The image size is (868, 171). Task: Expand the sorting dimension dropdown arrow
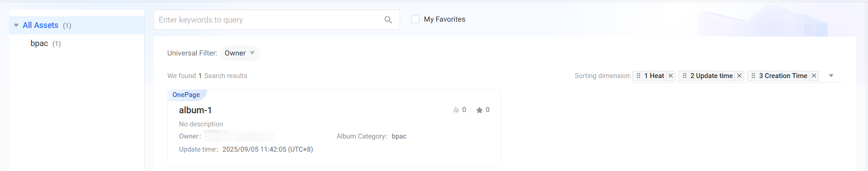pyautogui.click(x=831, y=76)
